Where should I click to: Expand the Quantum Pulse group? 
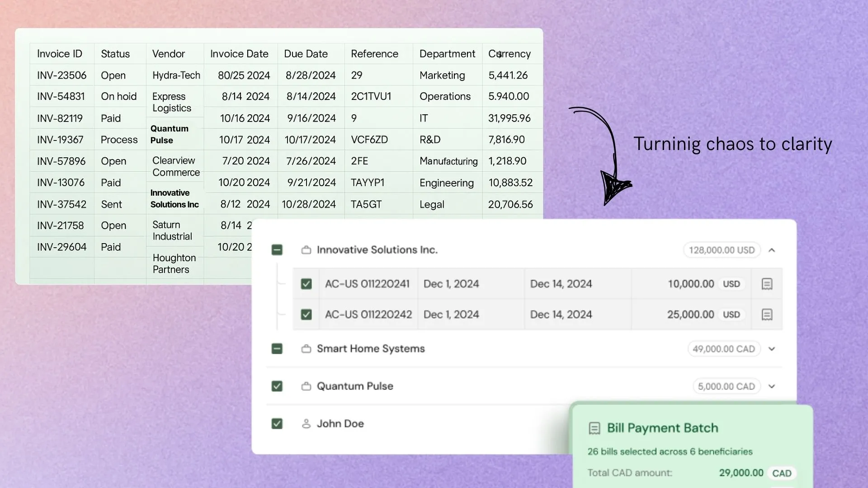772,386
